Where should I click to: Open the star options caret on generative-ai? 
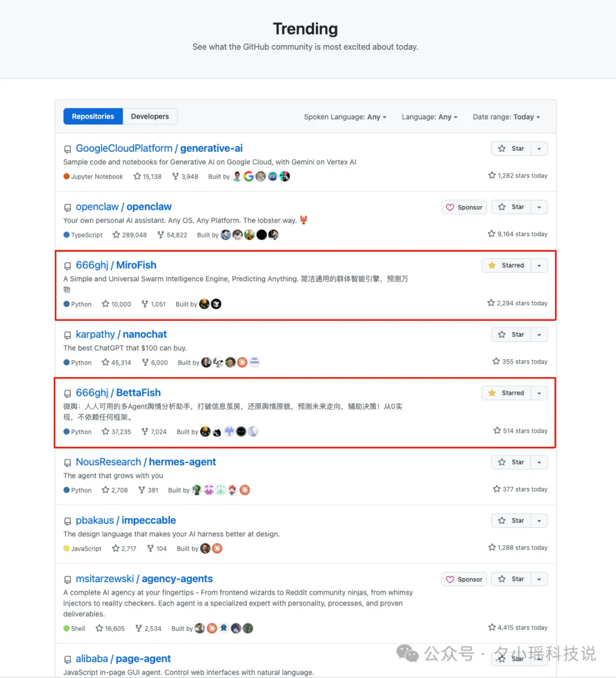(539, 148)
